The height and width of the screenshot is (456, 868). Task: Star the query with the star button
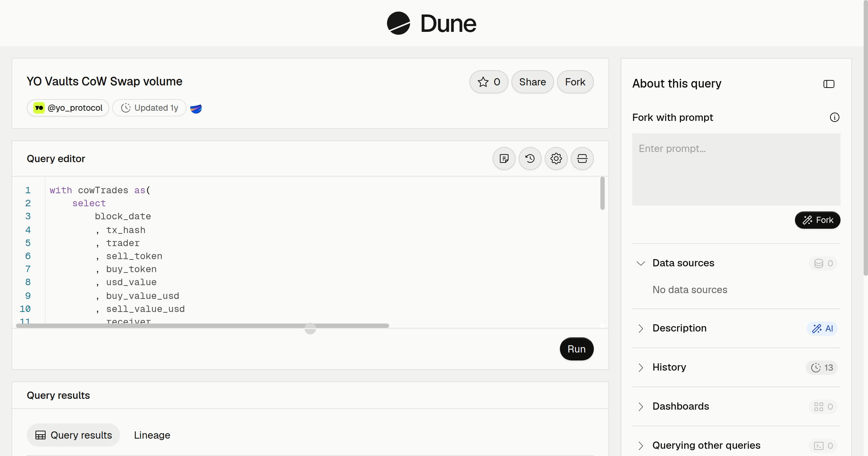pos(489,82)
